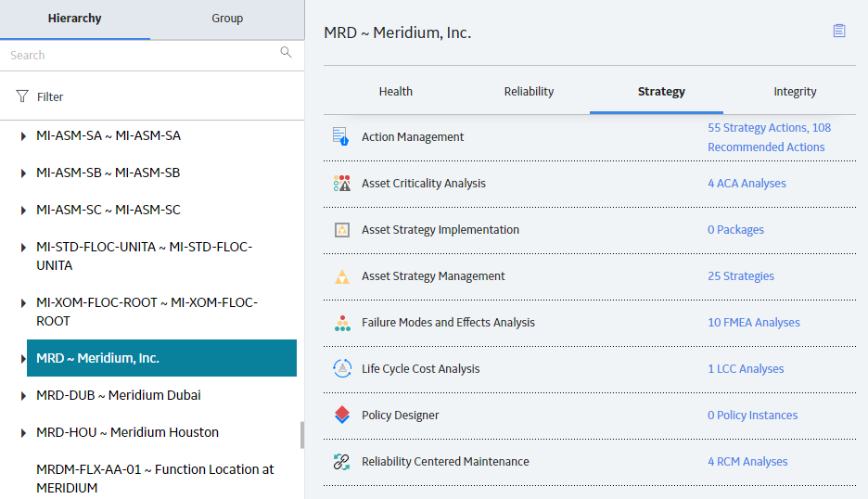Viewport: 868px width, 499px height.
Task: Click the Filter label
Action: tap(50, 96)
